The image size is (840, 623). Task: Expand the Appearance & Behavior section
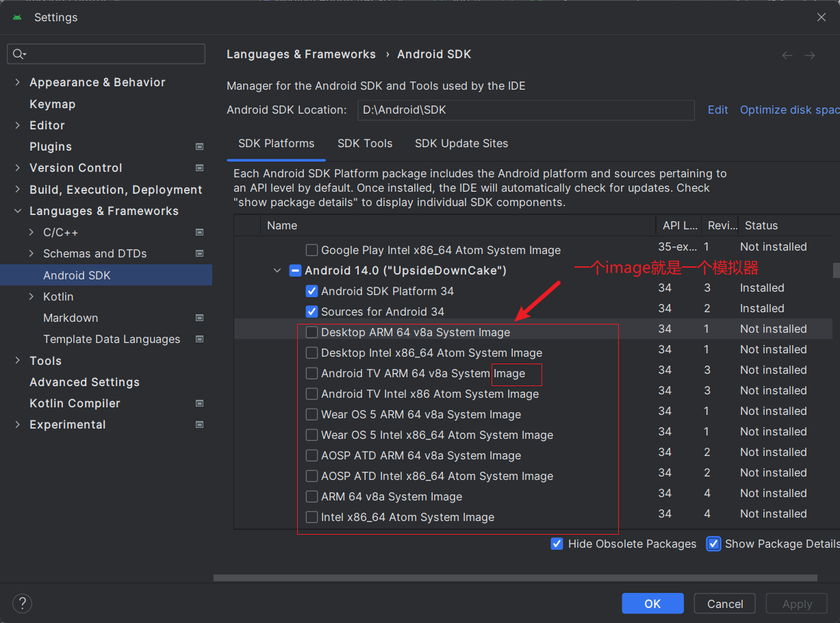coord(18,82)
